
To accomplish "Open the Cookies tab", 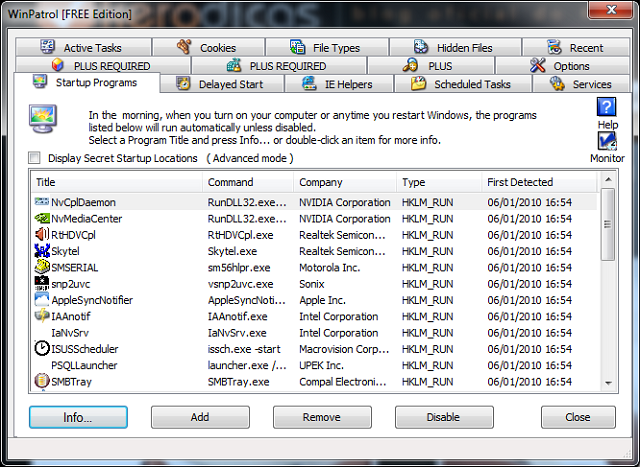I will pos(209,47).
